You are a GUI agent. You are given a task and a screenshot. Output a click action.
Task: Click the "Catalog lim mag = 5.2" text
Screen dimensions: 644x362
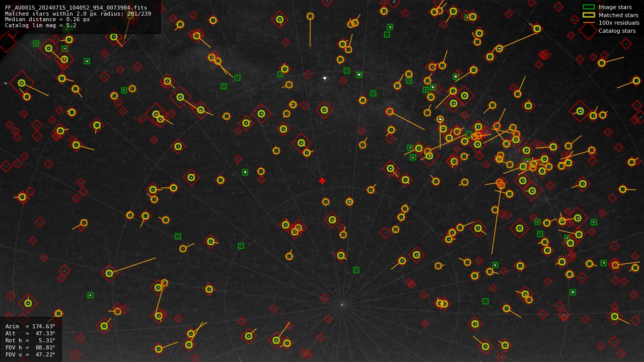click(x=41, y=25)
